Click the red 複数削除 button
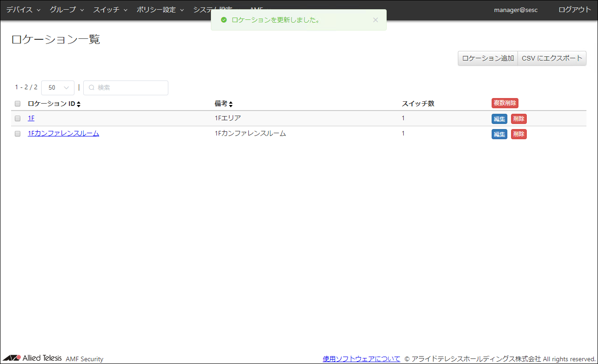The width and height of the screenshot is (598, 364). pos(505,103)
